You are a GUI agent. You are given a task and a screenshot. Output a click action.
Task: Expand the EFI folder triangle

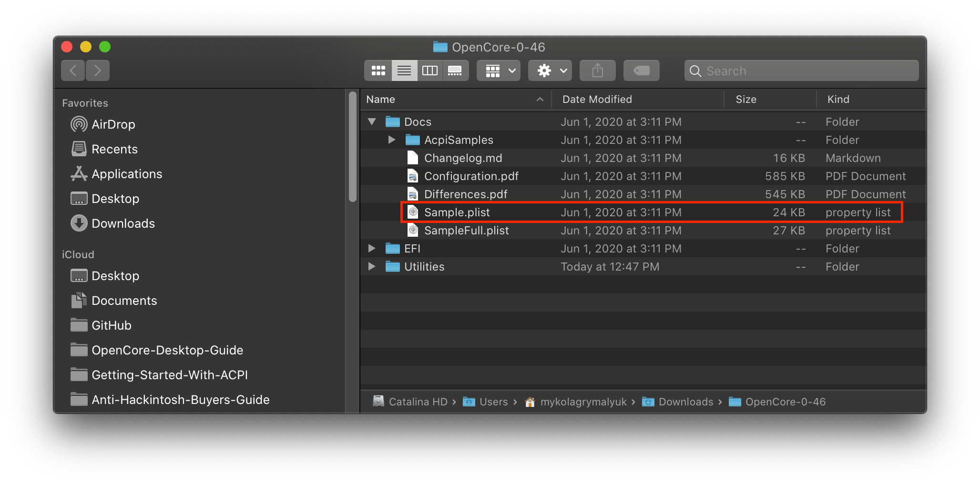pos(372,248)
